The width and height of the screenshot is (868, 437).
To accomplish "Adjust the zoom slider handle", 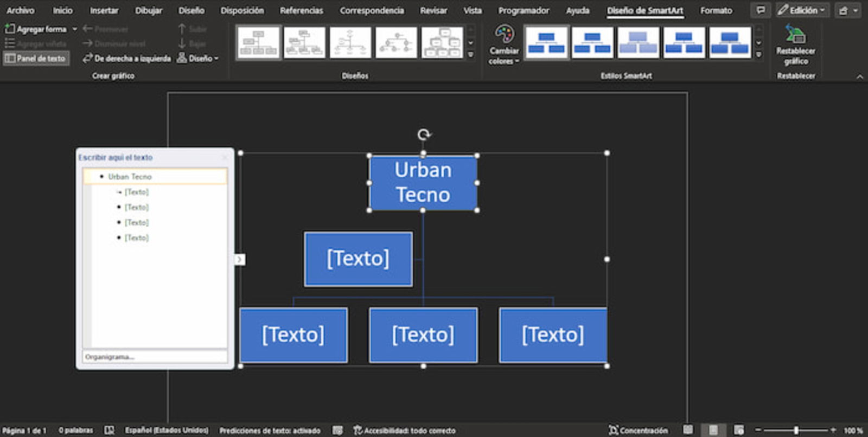I will click(796, 430).
